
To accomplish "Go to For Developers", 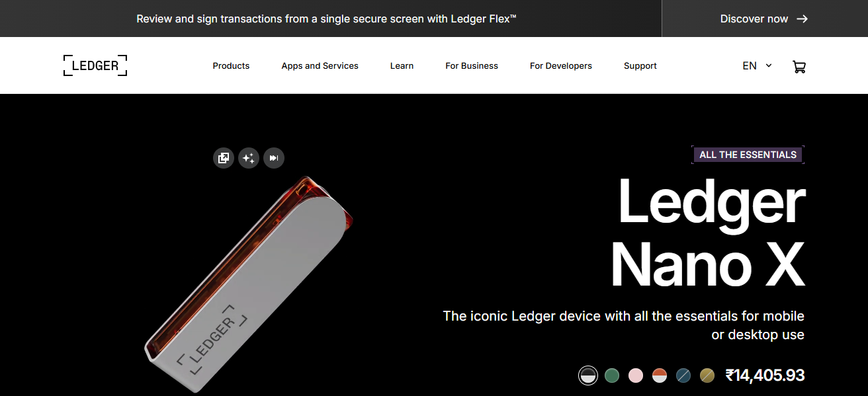I will click(x=561, y=65).
